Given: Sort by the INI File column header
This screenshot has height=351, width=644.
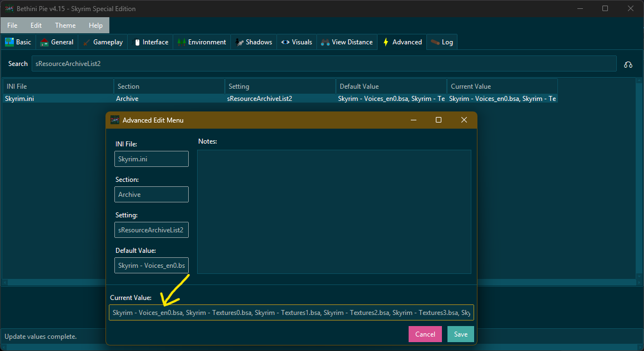Looking at the screenshot, I should [x=58, y=86].
